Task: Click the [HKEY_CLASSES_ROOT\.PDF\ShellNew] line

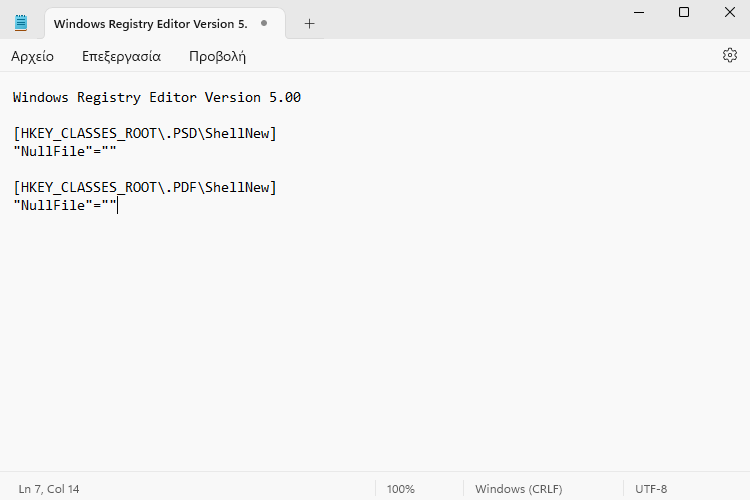Action: (145, 188)
